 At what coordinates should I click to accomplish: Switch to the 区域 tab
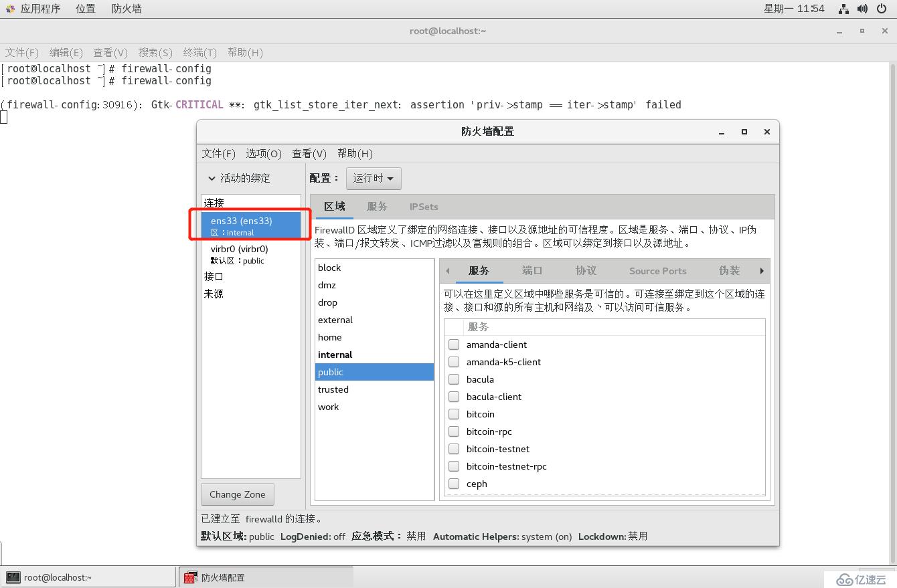[335, 207]
